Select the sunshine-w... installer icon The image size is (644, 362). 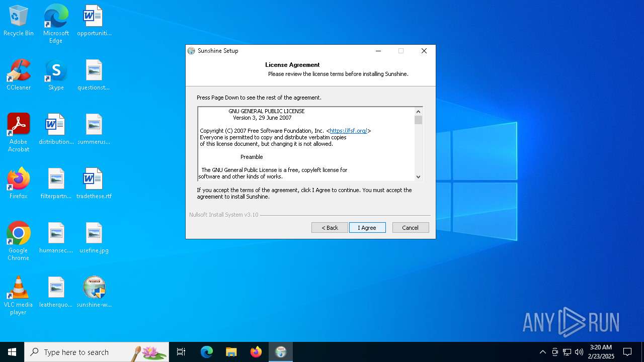[x=94, y=292]
